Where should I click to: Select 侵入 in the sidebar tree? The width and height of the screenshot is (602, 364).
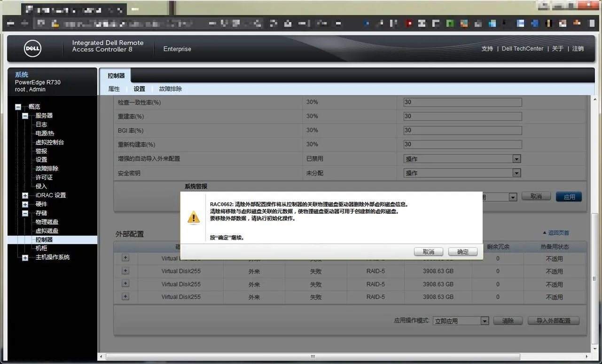coord(41,186)
